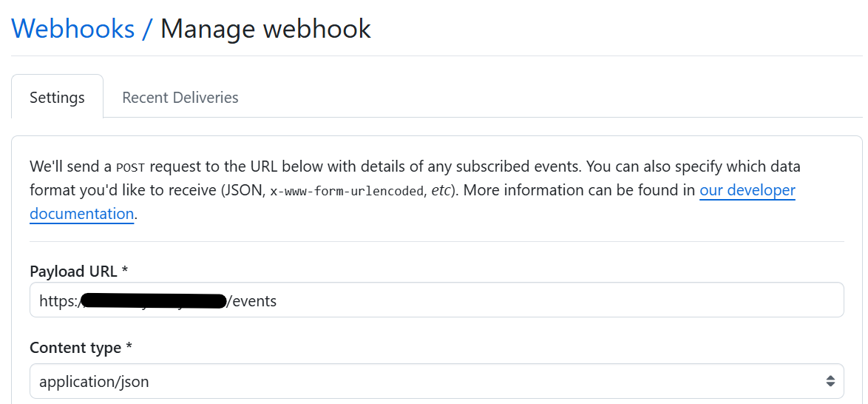Click the POST keyword in the description
The image size is (868, 404).
coord(130,166)
